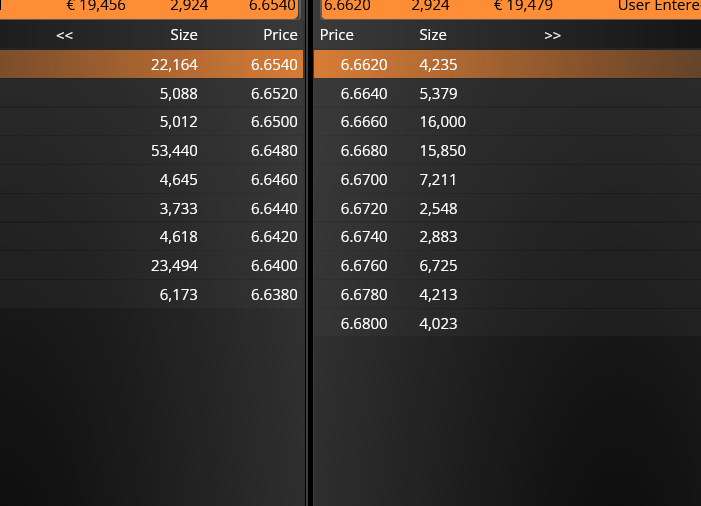Click the << arrows on bid side
This screenshot has height=506, width=701.
point(64,35)
